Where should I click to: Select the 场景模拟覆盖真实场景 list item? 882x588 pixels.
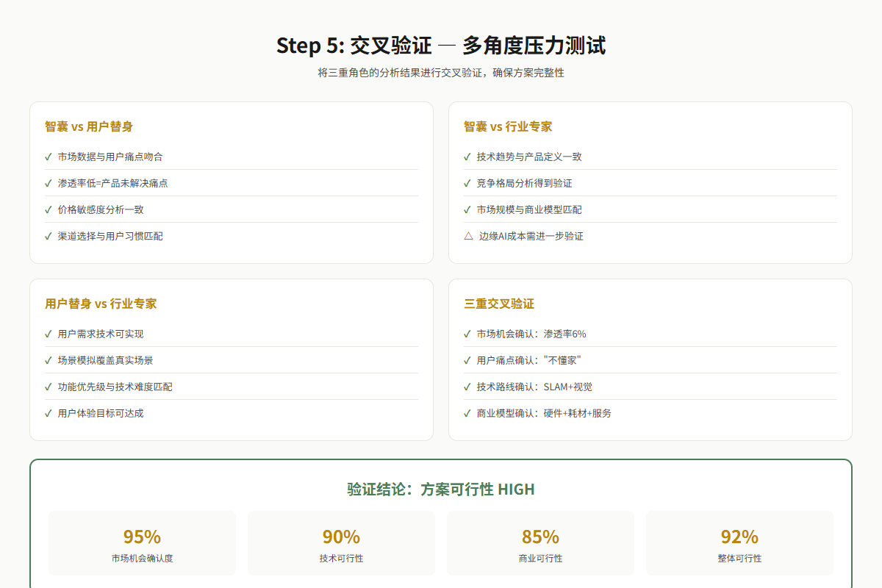[x=232, y=360]
